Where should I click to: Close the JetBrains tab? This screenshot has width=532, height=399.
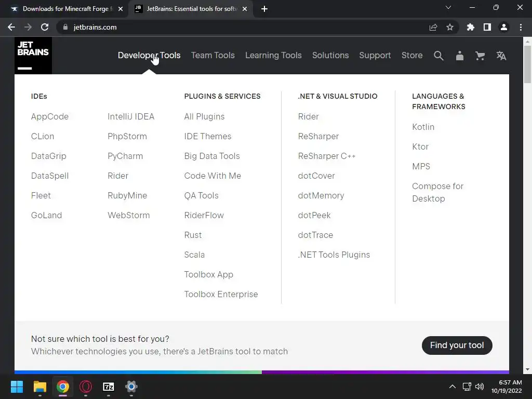(245, 9)
